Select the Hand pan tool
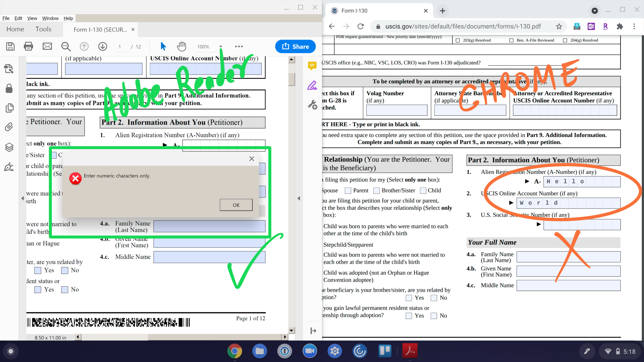Image resolution: width=644 pixels, height=362 pixels. click(181, 47)
